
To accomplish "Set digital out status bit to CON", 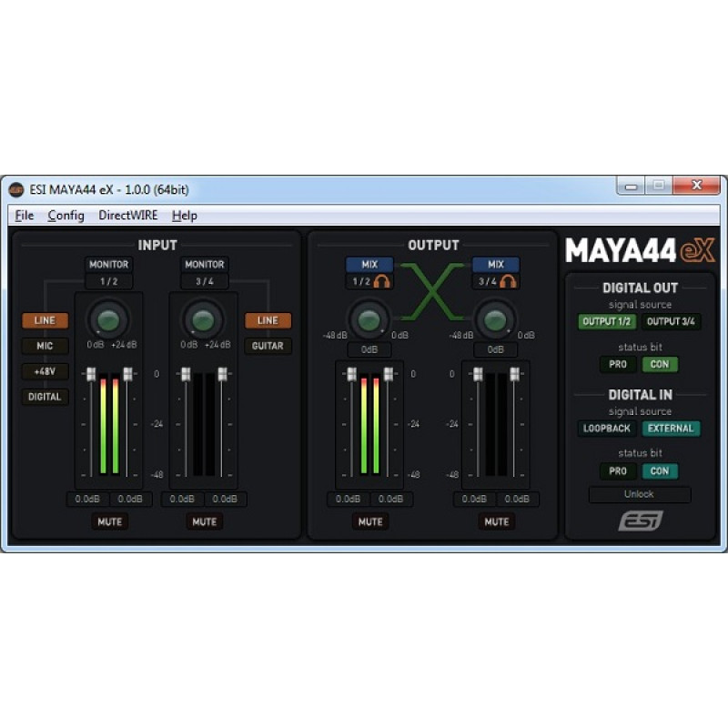I will [660, 365].
